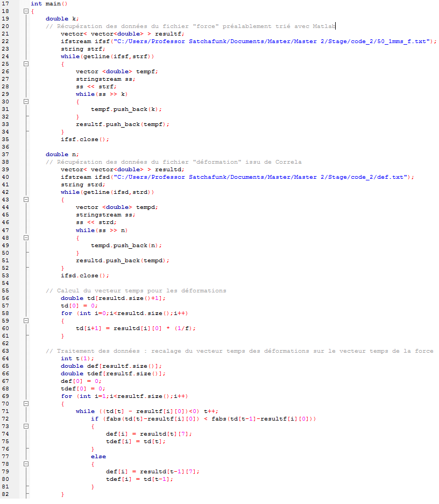
Task: Collapse the for-loop fold at line 59
Action: click(26, 321)
